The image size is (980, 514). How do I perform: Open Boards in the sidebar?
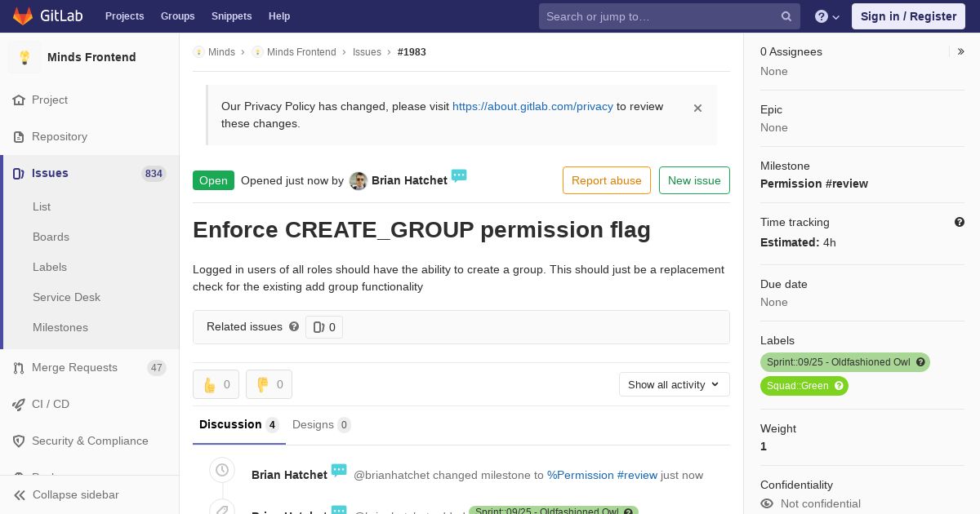point(51,237)
